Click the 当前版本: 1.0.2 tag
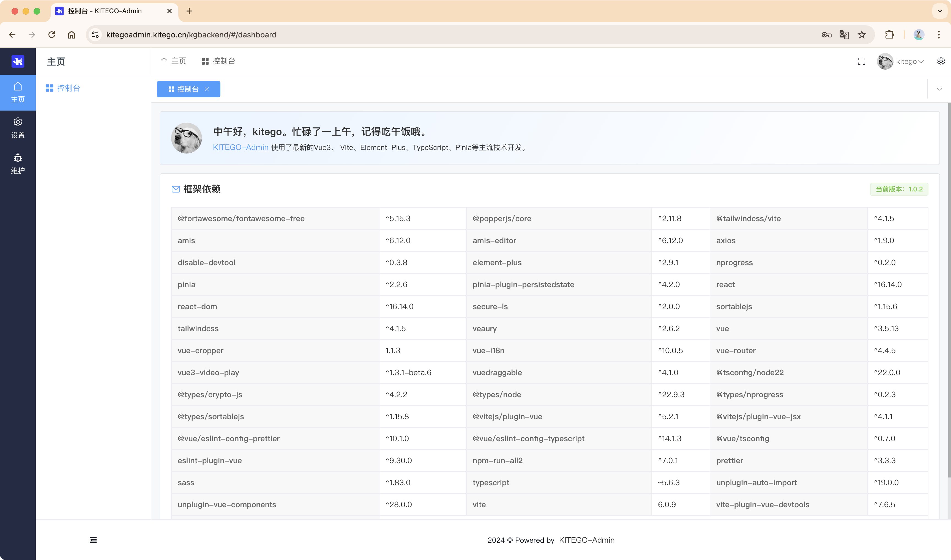The height and width of the screenshot is (560, 951). (x=899, y=189)
